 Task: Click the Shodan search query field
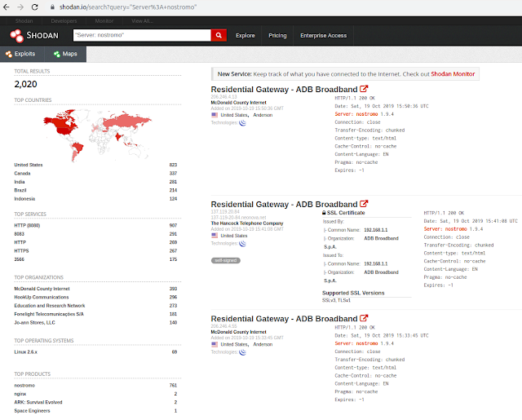[x=142, y=35]
